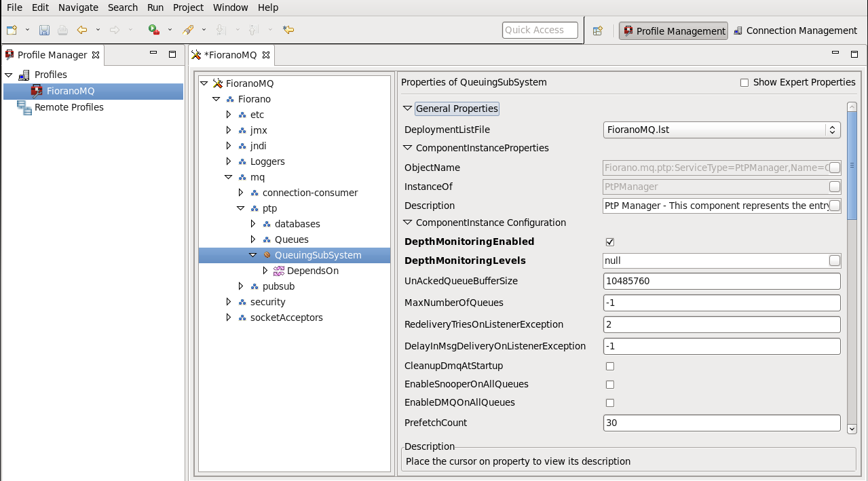Viewport: 868px width, 481px height.
Task: Toggle the EnableDMQOnAllQueues checkbox
Action: [610, 403]
